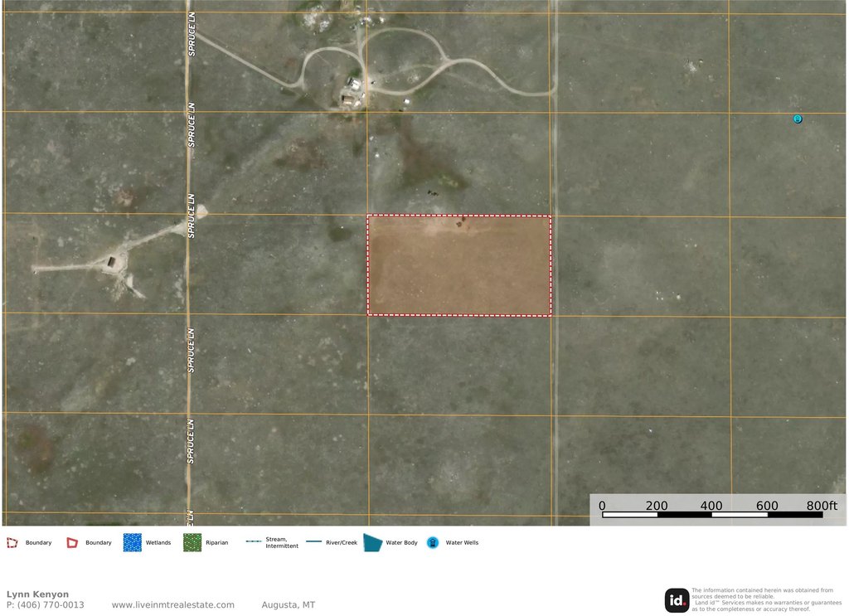849x616 pixels.
Task: Click the map scale bar
Action: [x=711, y=515]
